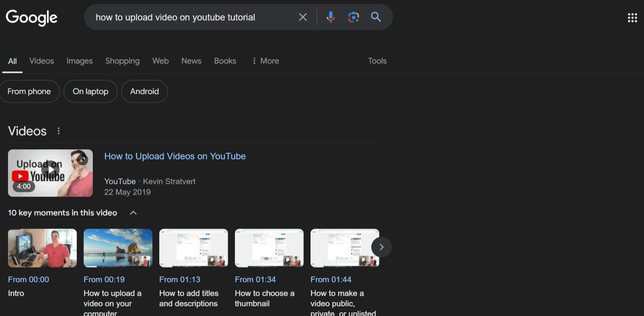This screenshot has width=644, height=316.
Task: Click 'How to choose a thumbnail' text
Action: [x=265, y=298]
